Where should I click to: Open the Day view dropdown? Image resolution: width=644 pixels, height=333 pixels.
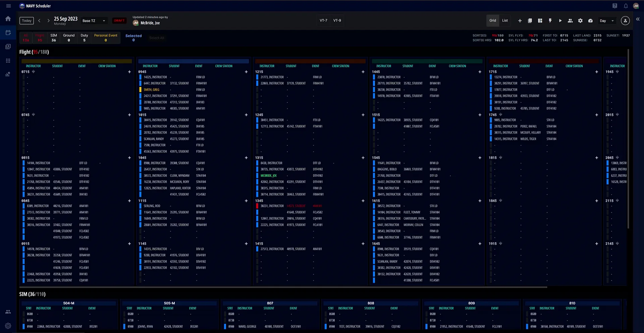pos(607,21)
